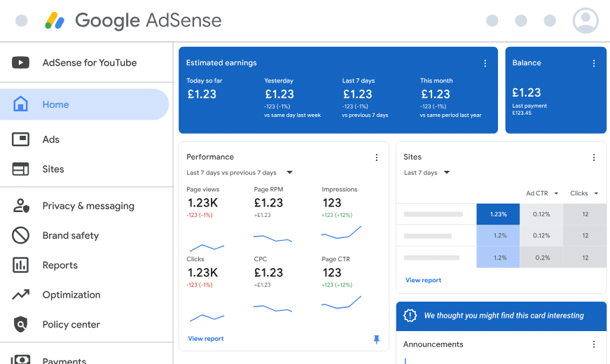Click the CPC £1.23 value
This screenshot has width=610, height=364.
click(268, 272)
